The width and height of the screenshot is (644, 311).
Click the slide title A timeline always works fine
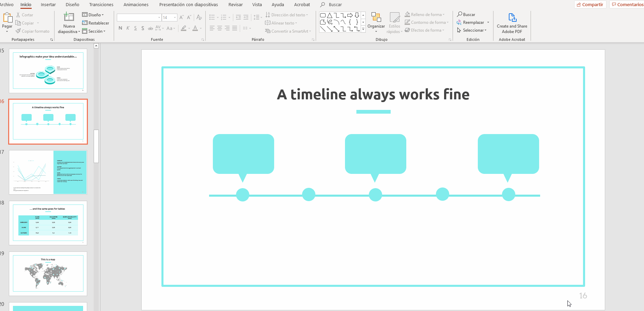(x=373, y=95)
